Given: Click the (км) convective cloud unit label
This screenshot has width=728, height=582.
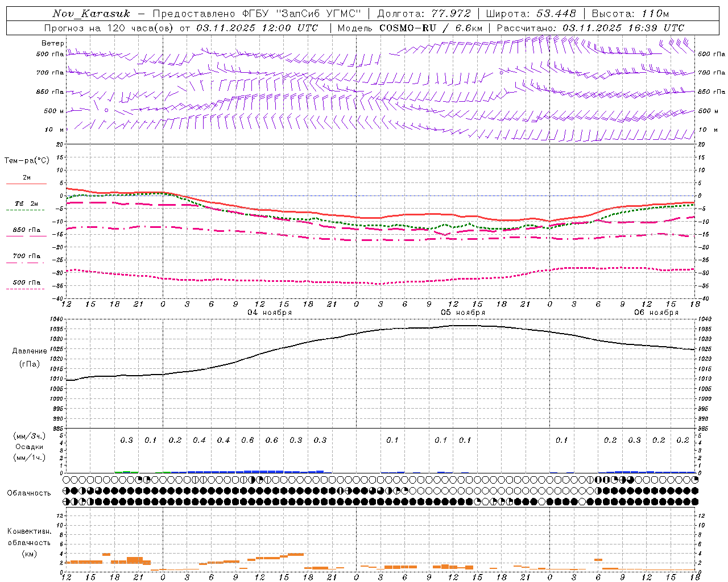Looking at the screenshot, I should click(x=29, y=554).
